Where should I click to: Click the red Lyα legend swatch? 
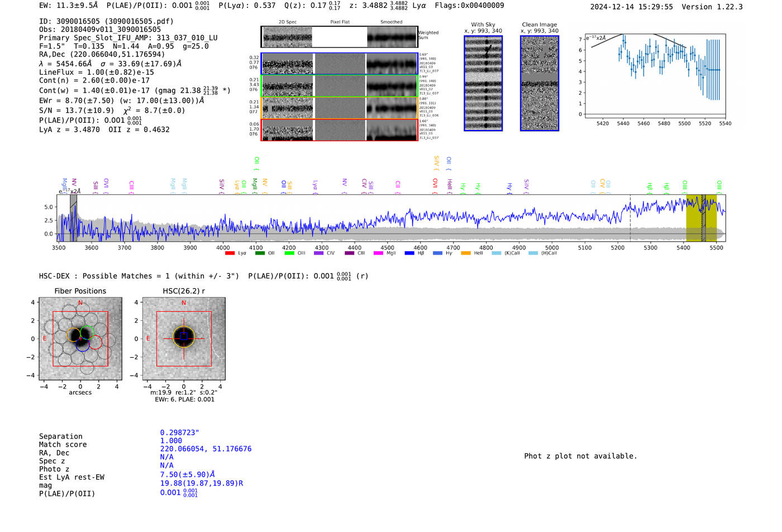(x=229, y=253)
